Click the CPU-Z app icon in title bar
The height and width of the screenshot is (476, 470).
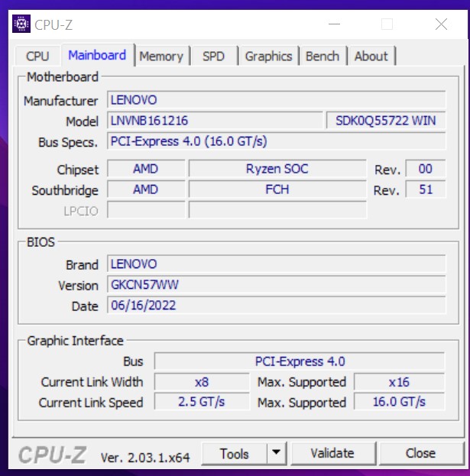tap(21, 24)
